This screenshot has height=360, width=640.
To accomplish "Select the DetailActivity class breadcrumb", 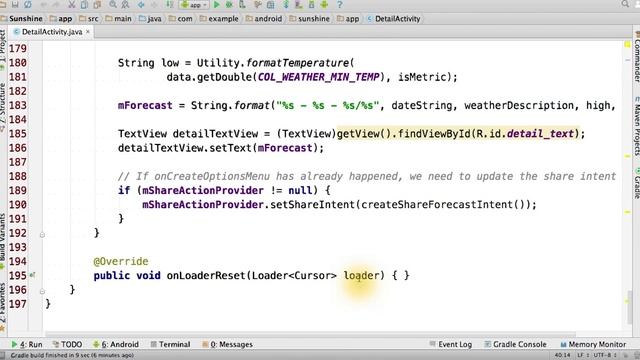I will pyautogui.click(x=393, y=19).
